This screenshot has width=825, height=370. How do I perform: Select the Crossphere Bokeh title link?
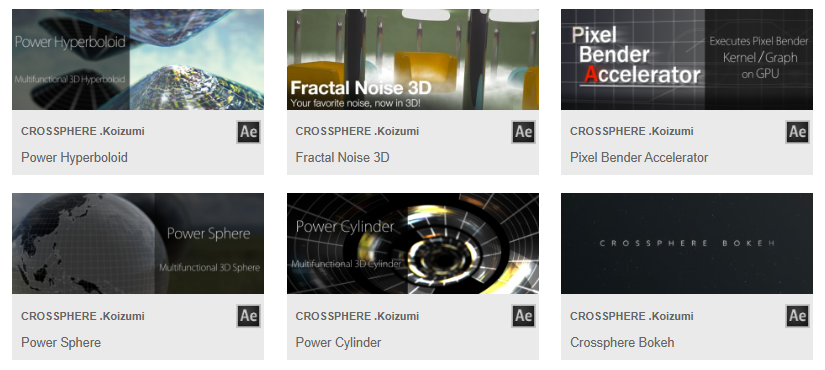622,343
